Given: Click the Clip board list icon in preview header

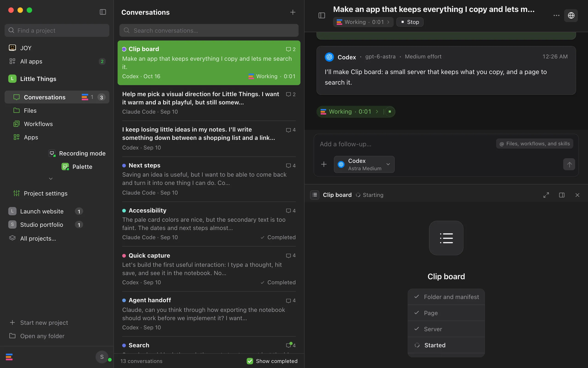Looking at the screenshot, I should (315, 195).
